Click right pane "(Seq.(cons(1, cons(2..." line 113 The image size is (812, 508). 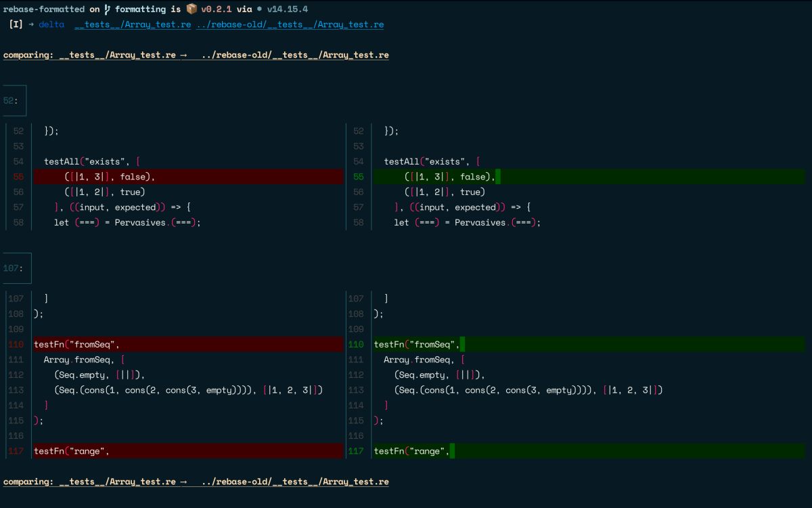(x=528, y=390)
